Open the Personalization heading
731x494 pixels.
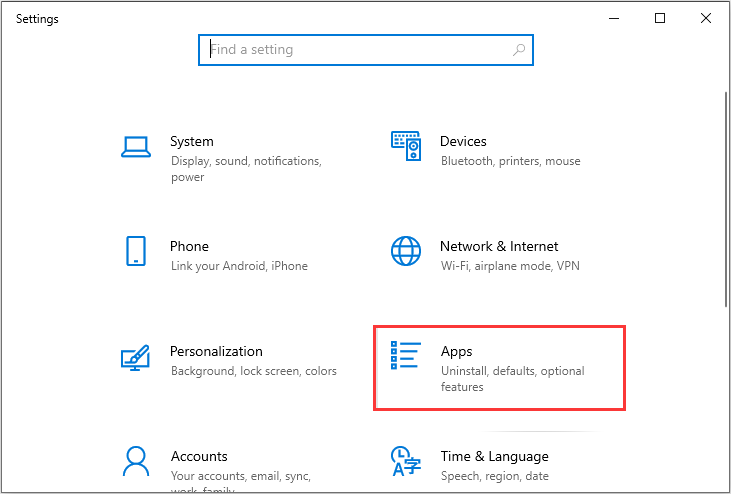pos(216,351)
